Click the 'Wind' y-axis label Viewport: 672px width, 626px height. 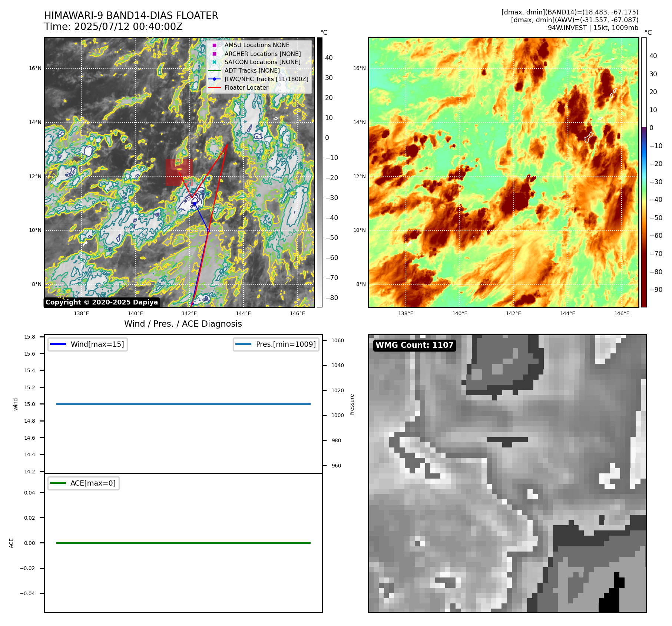pyautogui.click(x=16, y=404)
